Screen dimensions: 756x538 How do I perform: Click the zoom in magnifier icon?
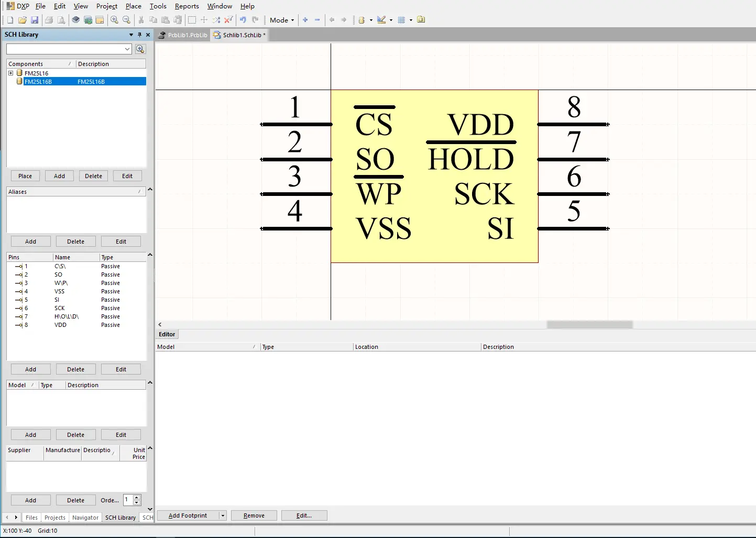pyautogui.click(x=114, y=20)
